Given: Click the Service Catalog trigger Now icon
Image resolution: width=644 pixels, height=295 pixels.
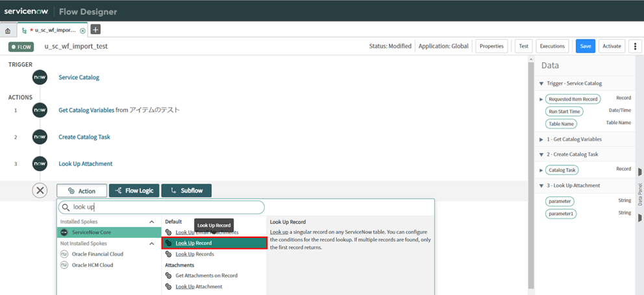Looking at the screenshot, I should (40, 77).
